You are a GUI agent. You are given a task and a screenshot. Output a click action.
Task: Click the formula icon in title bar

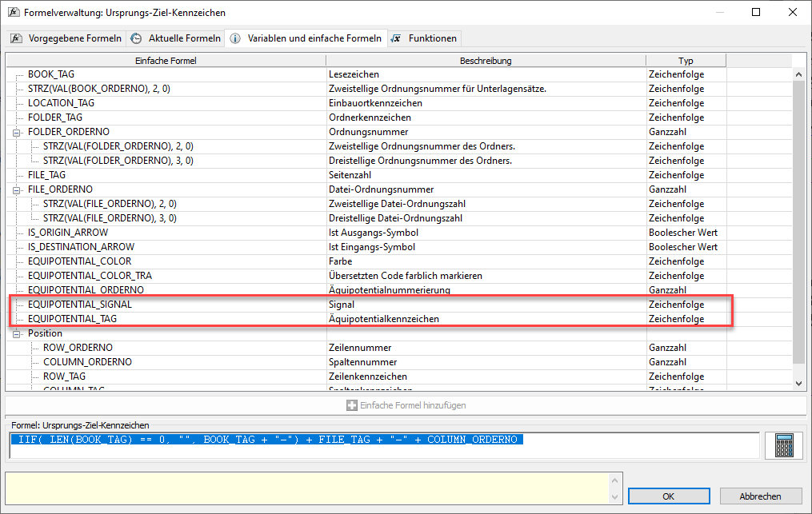coord(14,13)
